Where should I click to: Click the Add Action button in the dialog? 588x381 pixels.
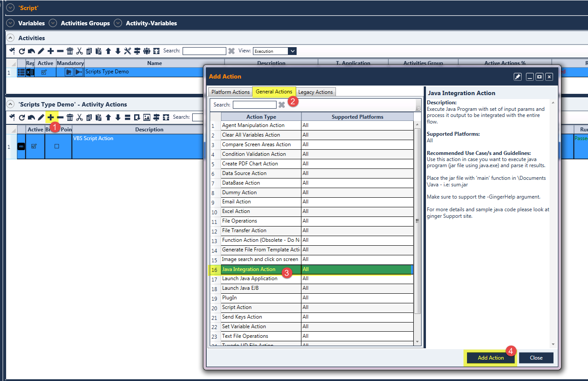490,357
